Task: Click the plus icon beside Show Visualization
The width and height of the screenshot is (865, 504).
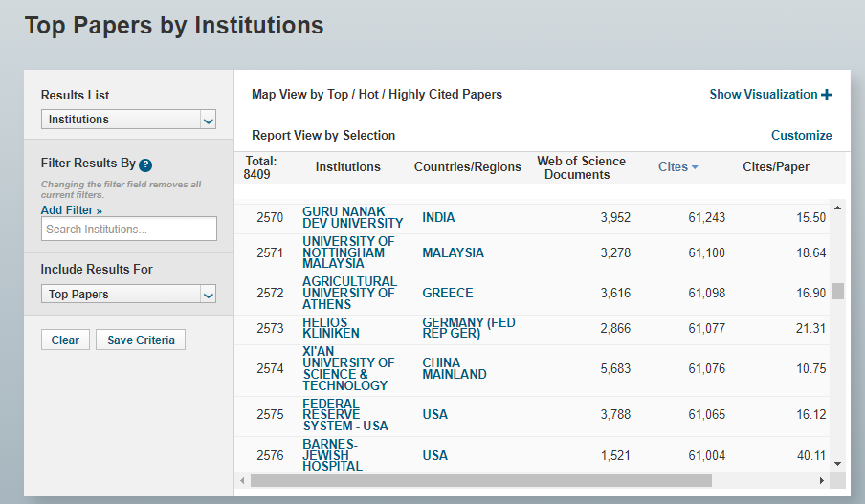Action: pyautogui.click(x=827, y=95)
